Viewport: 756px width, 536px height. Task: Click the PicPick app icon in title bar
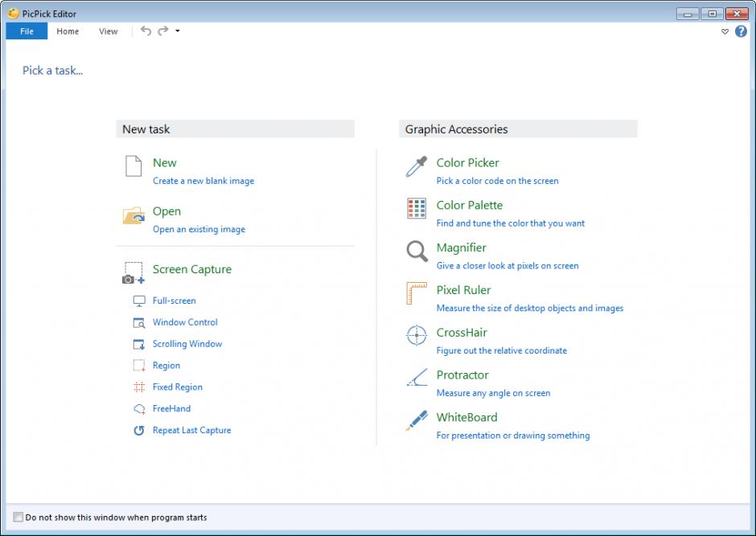[x=13, y=13]
